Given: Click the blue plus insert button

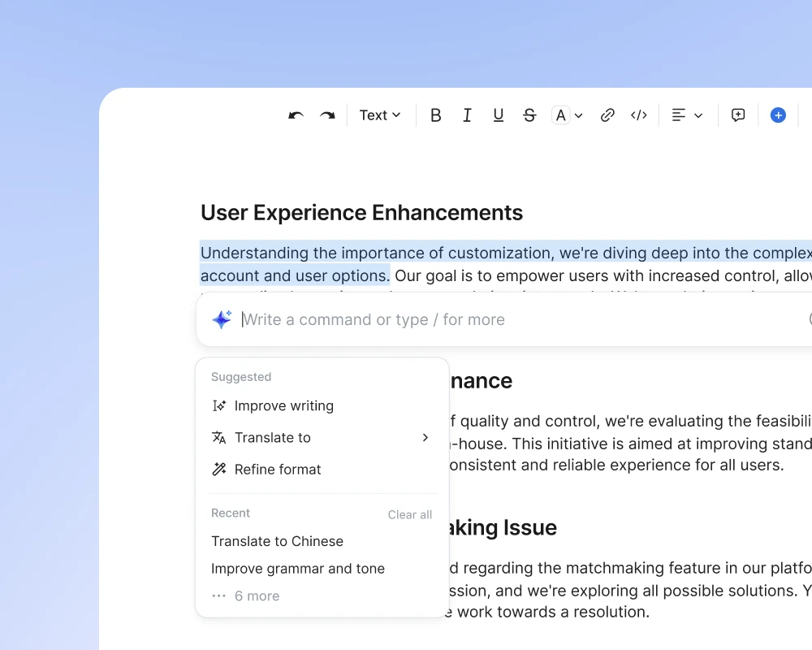Looking at the screenshot, I should 778,115.
